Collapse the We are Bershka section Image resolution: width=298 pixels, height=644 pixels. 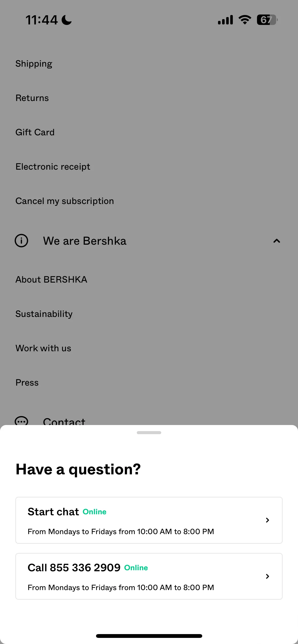(x=277, y=241)
